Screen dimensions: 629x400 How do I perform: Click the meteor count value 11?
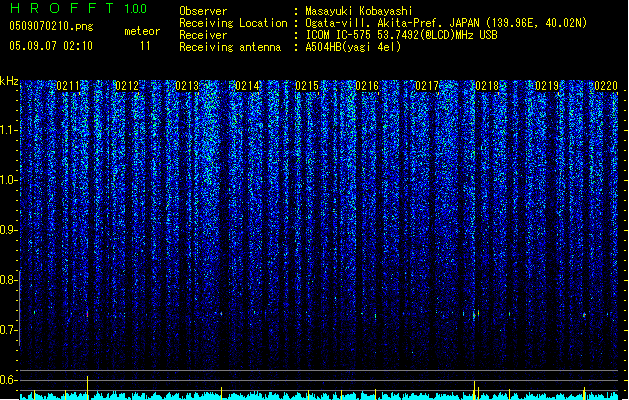tap(145, 46)
